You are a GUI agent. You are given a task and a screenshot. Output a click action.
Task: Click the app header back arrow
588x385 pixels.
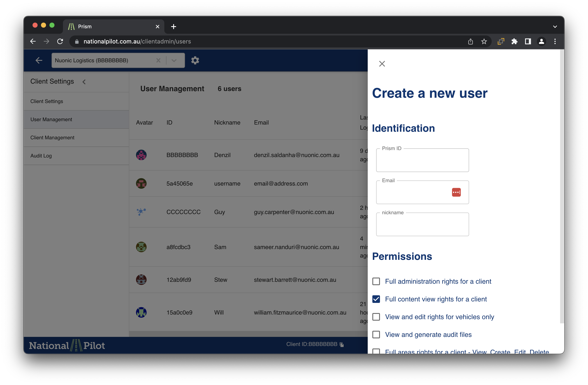(x=39, y=60)
